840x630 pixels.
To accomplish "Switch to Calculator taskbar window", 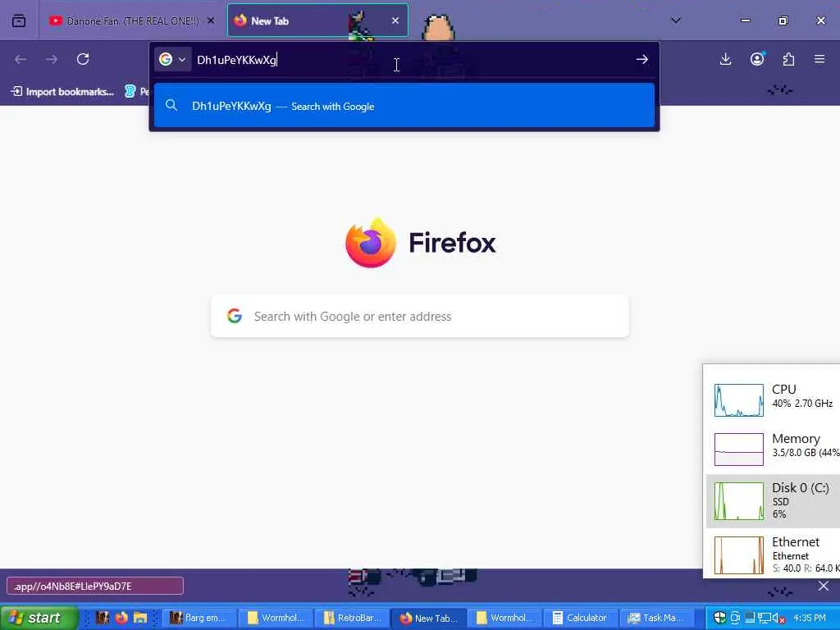I will click(x=581, y=618).
